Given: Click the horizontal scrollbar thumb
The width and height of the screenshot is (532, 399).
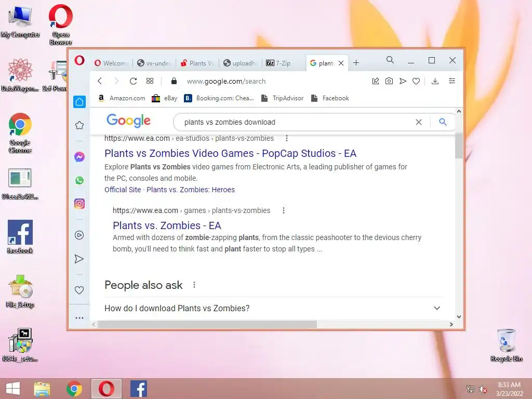Looking at the screenshot, I should 207,324.
